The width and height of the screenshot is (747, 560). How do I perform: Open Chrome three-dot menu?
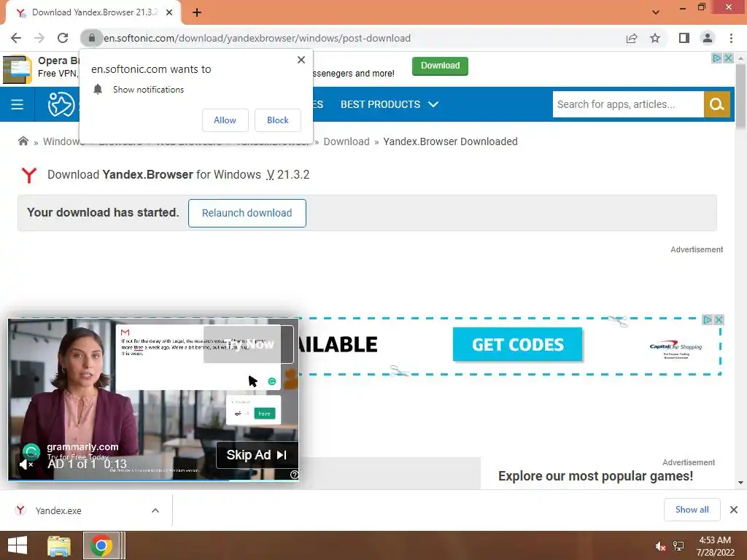731,38
